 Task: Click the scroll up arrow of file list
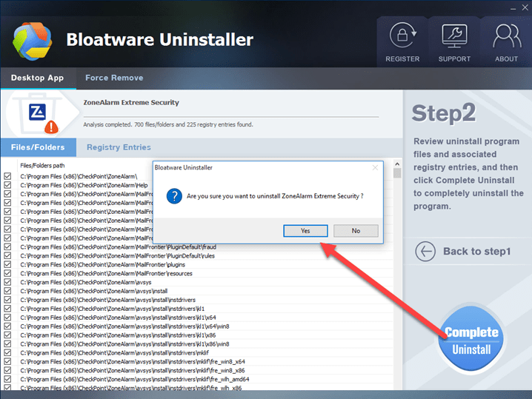[397, 164]
